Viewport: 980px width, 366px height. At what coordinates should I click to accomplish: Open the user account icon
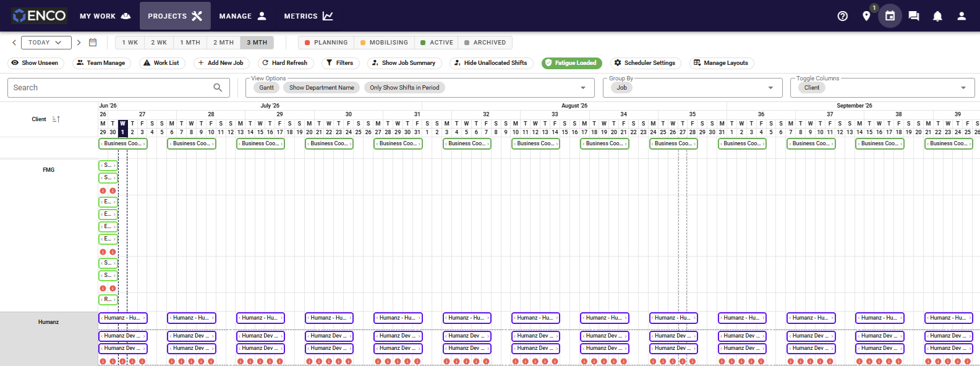pyautogui.click(x=961, y=16)
